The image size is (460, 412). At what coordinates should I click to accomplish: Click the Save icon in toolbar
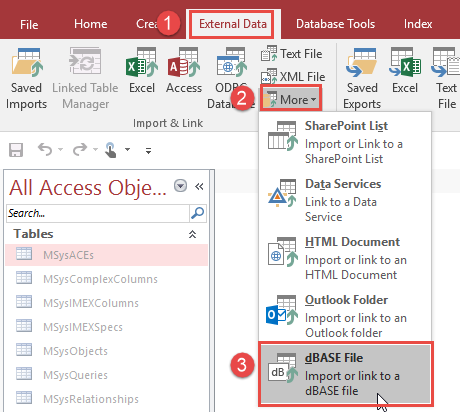pos(16,150)
